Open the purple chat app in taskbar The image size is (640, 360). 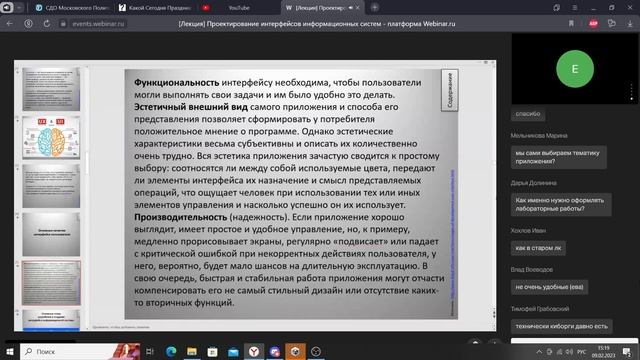[275, 351]
